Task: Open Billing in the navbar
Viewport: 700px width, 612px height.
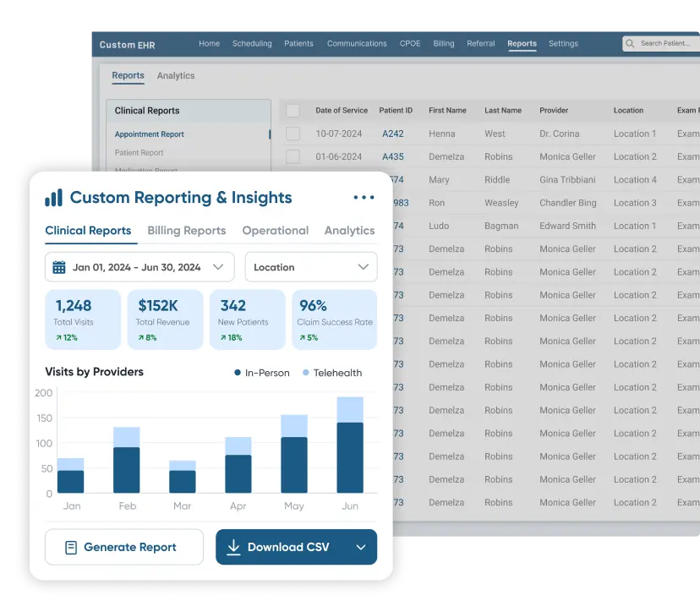Action: pos(443,43)
